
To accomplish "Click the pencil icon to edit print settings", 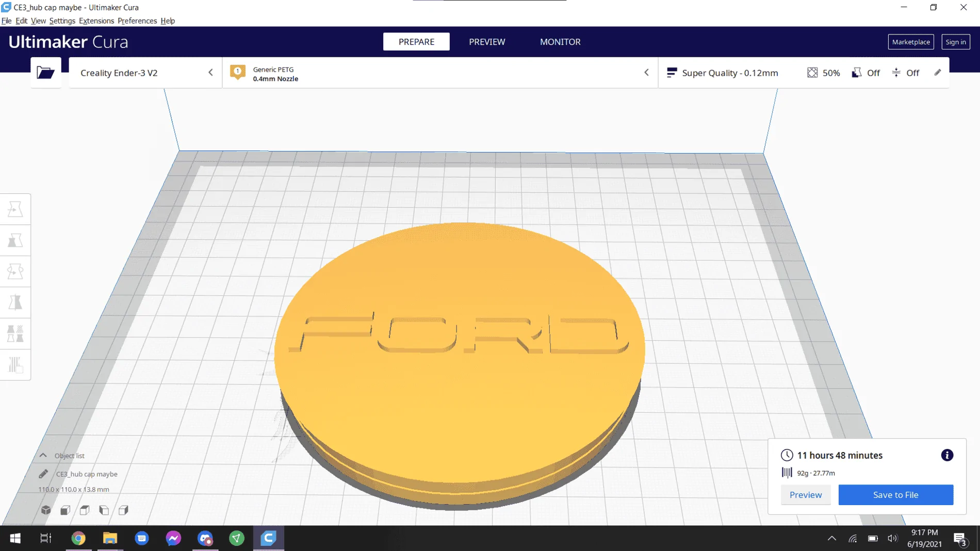I will coord(938,73).
